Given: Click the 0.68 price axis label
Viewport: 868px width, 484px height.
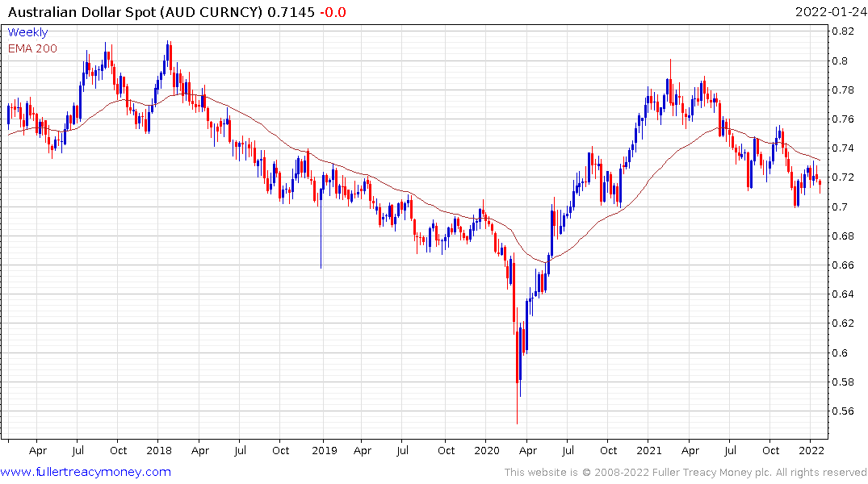Looking at the screenshot, I should point(843,236).
